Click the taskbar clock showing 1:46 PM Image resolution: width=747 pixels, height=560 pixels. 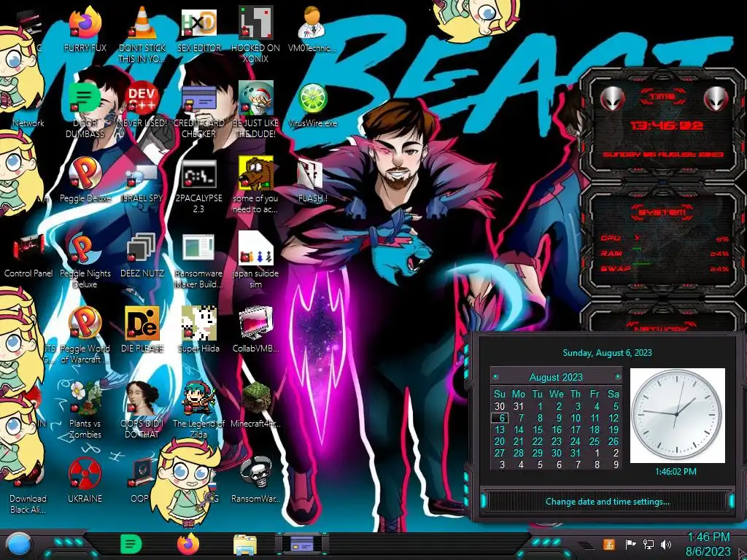click(708, 544)
